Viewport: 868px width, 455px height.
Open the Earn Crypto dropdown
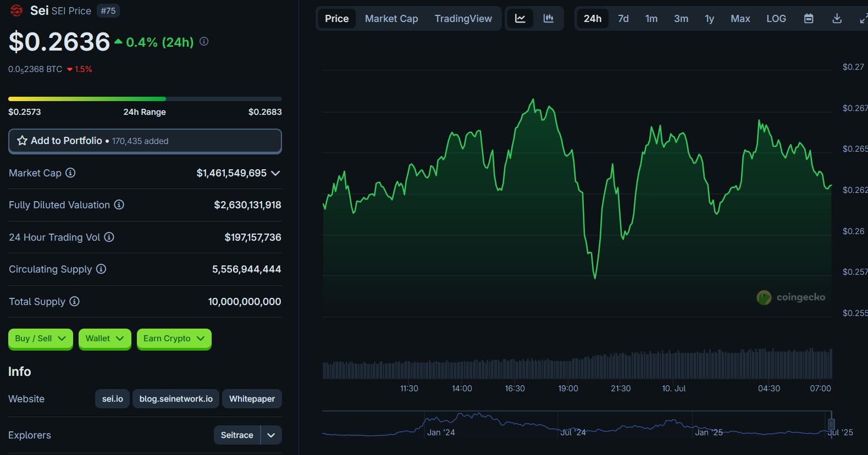(174, 339)
